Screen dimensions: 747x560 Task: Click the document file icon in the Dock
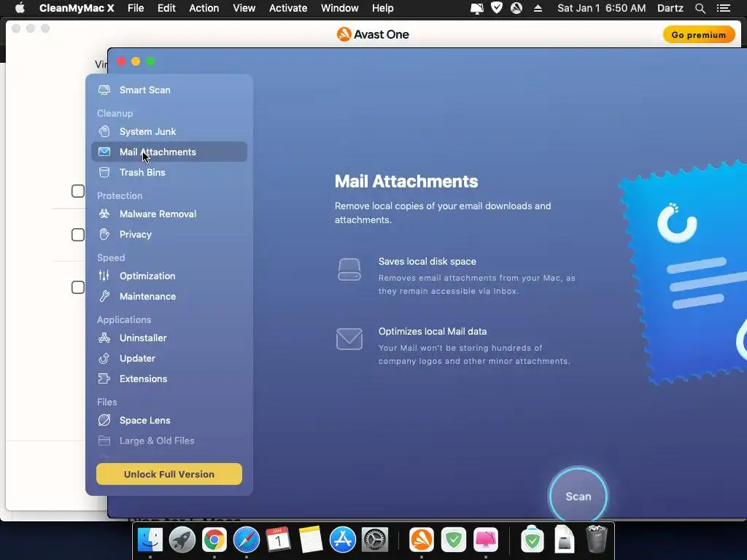coord(565,539)
